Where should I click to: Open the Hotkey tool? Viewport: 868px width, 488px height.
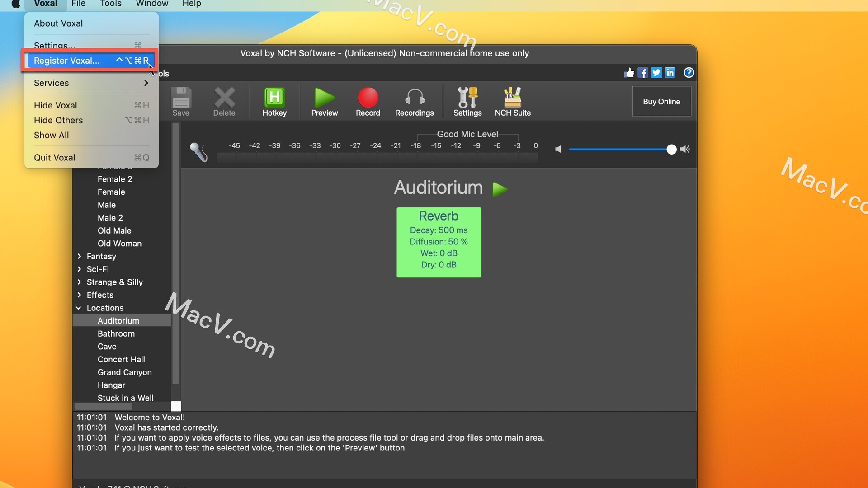point(274,102)
